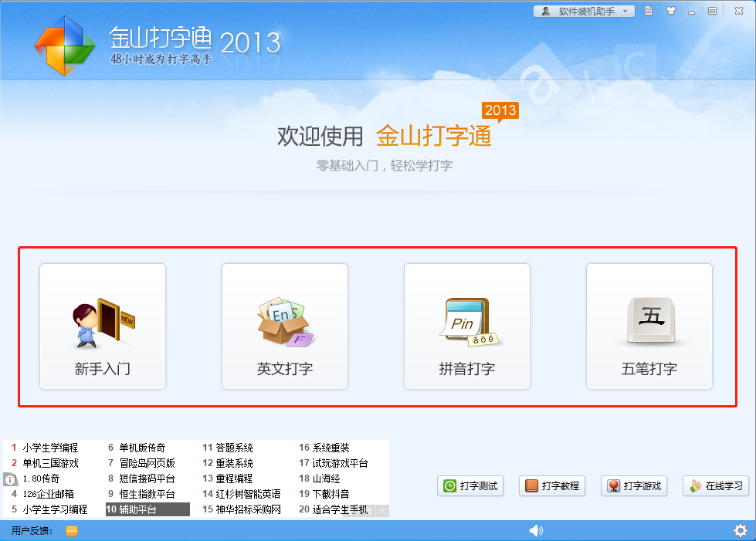Toggle the sound speaker icon
This screenshot has width=756, height=541.
(x=536, y=530)
